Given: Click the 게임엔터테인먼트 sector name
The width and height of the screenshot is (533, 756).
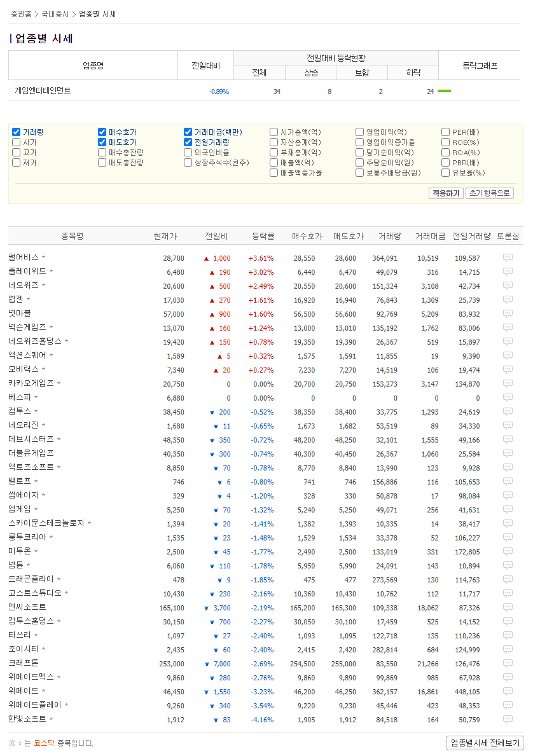Looking at the screenshot, I should point(43,91).
